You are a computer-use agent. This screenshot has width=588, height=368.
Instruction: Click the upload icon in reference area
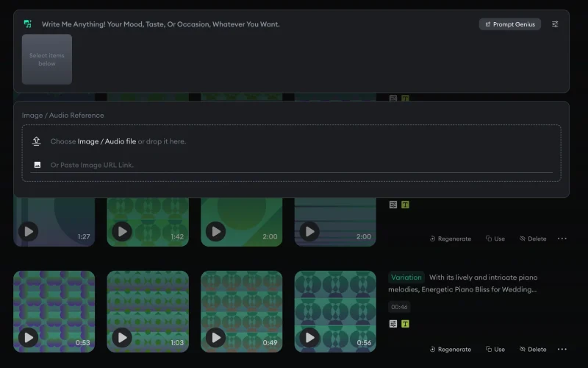click(36, 141)
